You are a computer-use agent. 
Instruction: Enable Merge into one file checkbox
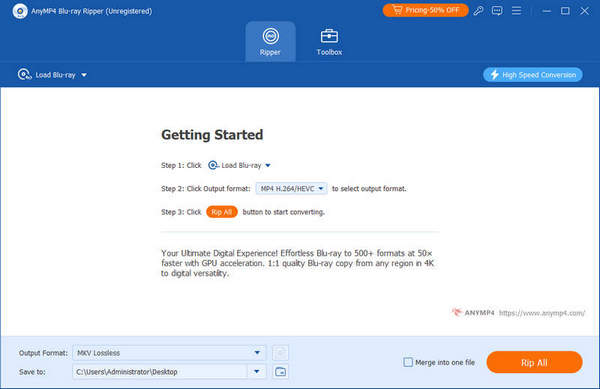coord(408,362)
